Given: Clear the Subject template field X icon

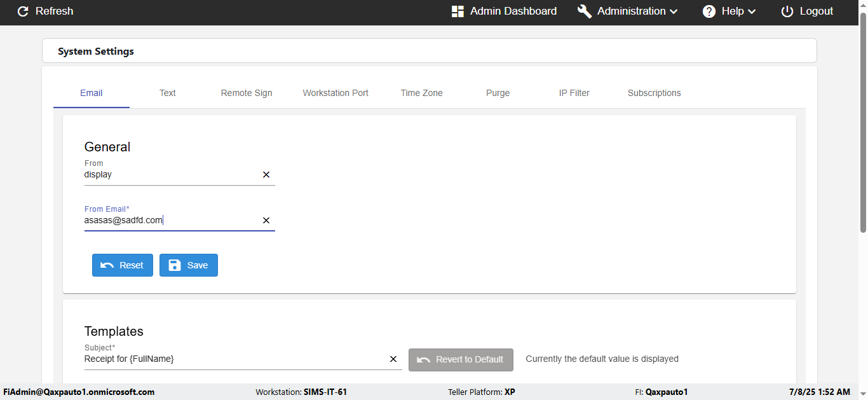Looking at the screenshot, I should (393, 359).
